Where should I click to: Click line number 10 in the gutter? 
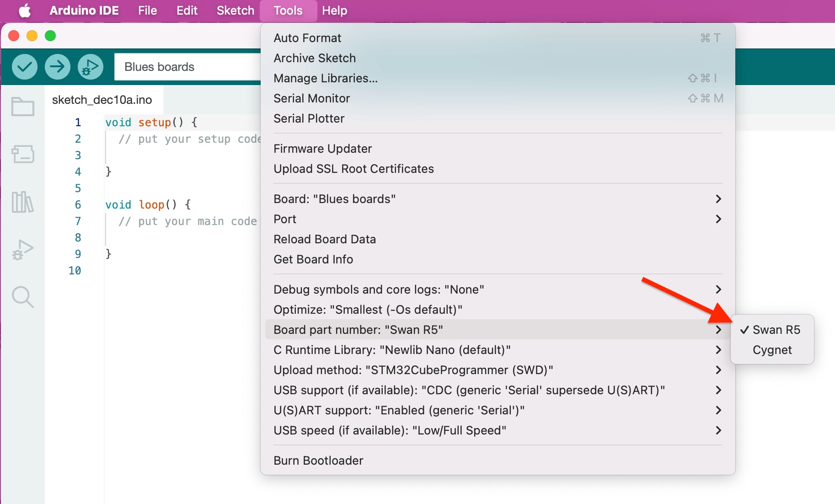pyautogui.click(x=75, y=270)
